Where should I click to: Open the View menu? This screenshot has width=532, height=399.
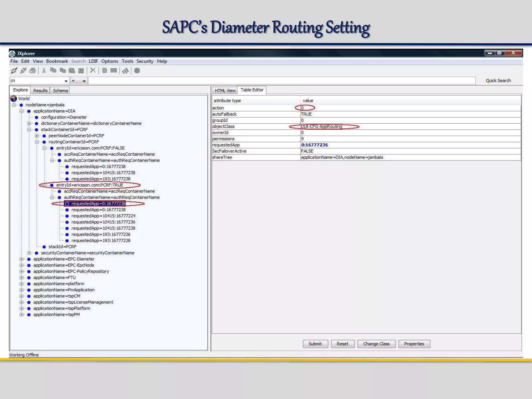coord(38,61)
